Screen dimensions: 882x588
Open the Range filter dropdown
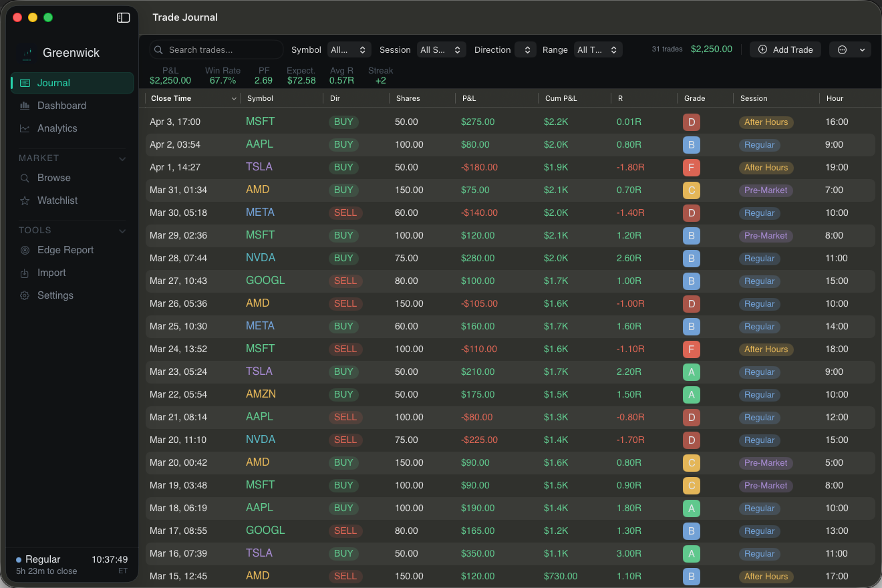598,49
